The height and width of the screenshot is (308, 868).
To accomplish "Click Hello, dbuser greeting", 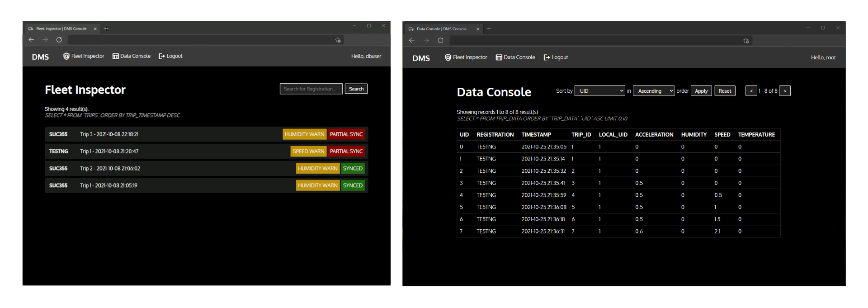I will (x=366, y=57).
